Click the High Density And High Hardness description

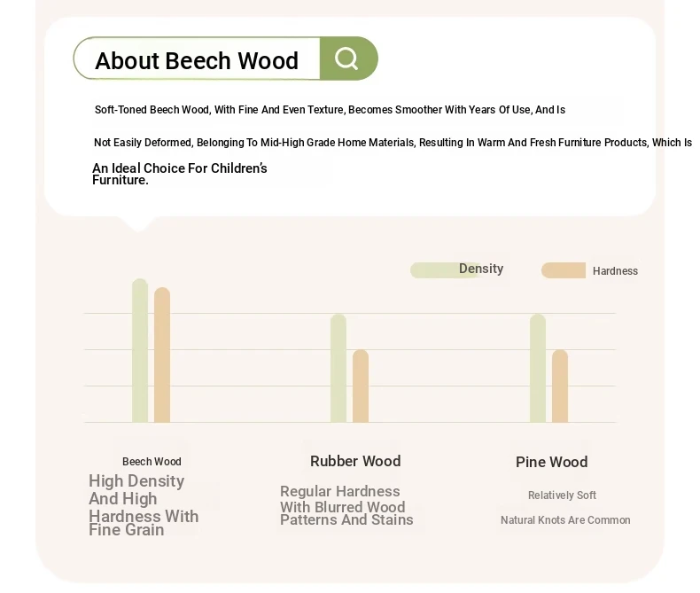click(x=144, y=505)
